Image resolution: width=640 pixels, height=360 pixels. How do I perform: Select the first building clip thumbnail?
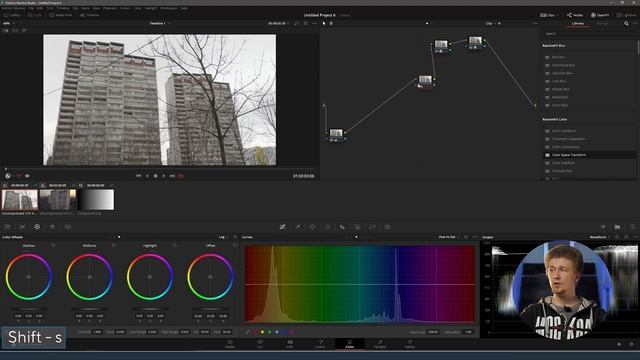[x=20, y=200]
